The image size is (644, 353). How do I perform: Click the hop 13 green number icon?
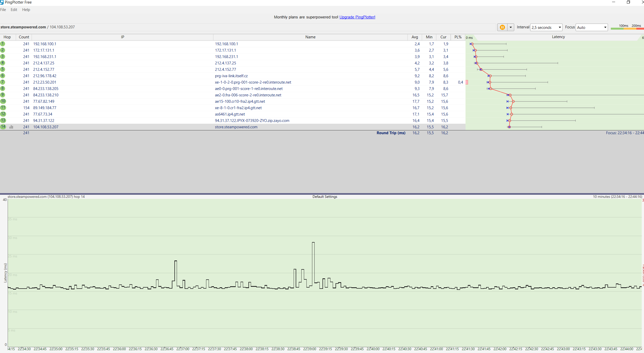click(x=3, y=120)
